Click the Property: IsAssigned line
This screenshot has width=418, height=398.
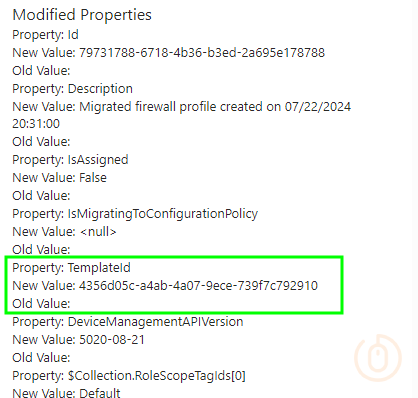(x=70, y=160)
